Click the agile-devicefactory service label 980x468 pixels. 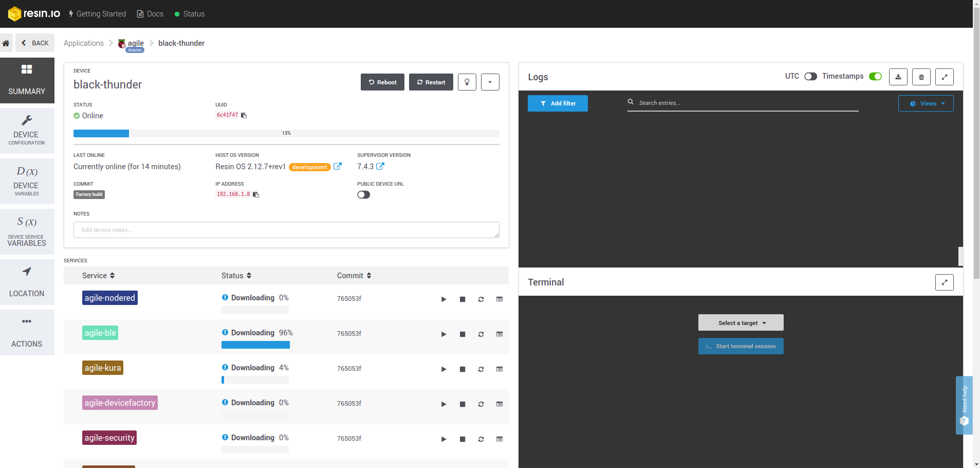(x=120, y=403)
